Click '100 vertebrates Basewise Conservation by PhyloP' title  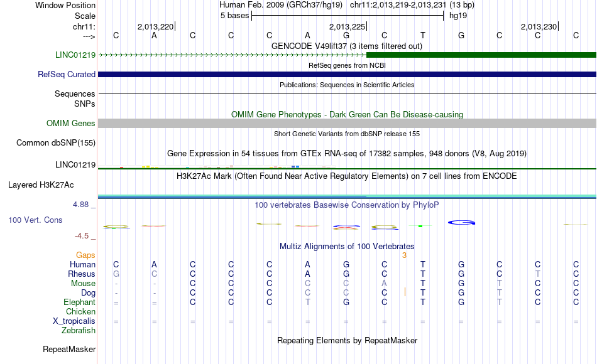click(x=347, y=205)
